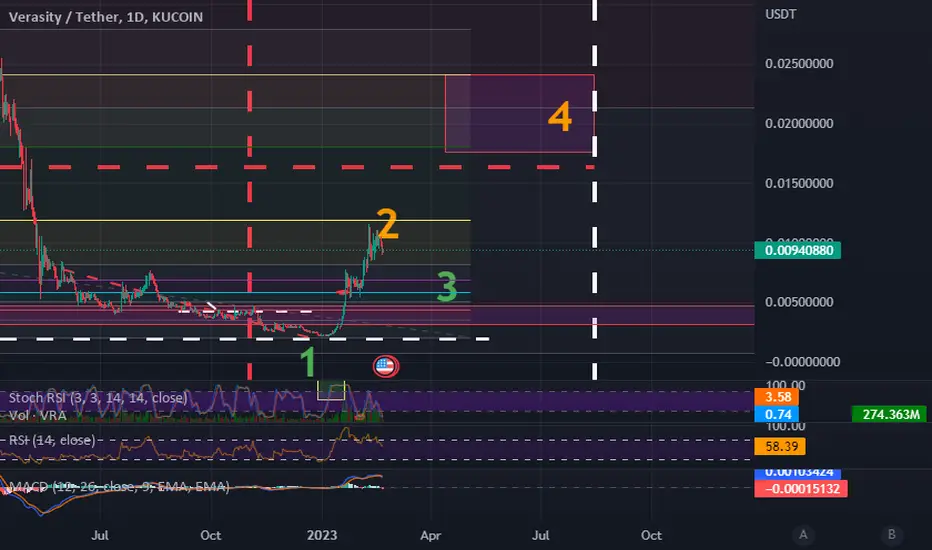Click the orange 58.39 RSI value

tap(780, 446)
